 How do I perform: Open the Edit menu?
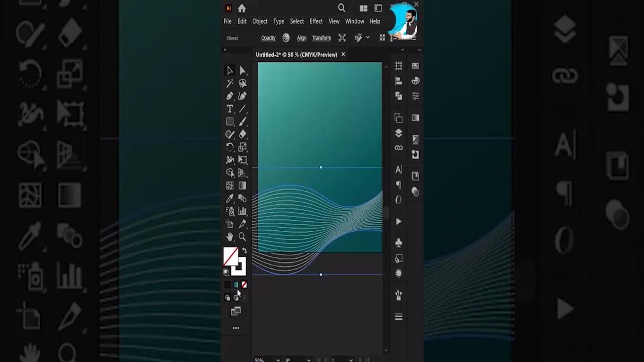tap(242, 22)
